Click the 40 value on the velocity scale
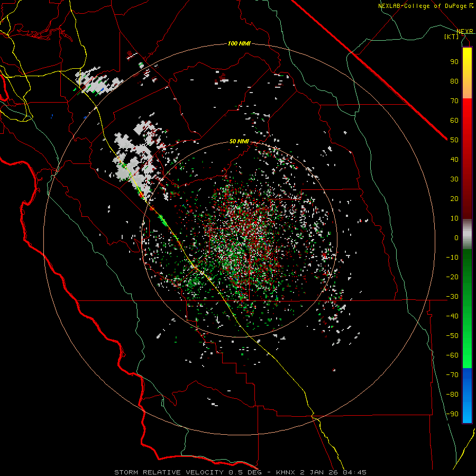The width and height of the screenshot is (476, 476). [x=454, y=159]
